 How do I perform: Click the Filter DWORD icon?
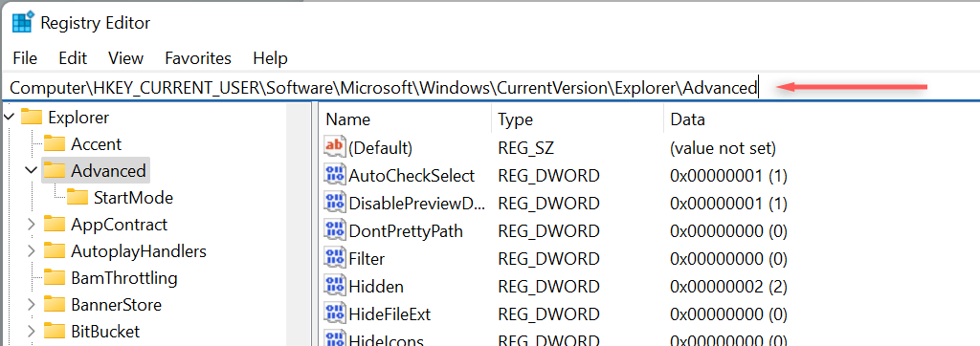click(x=334, y=258)
